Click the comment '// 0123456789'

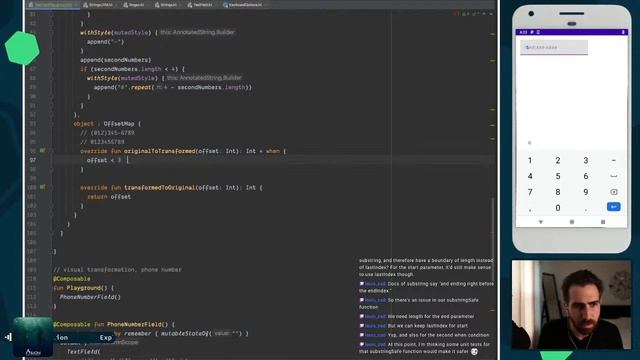[x=102, y=142]
